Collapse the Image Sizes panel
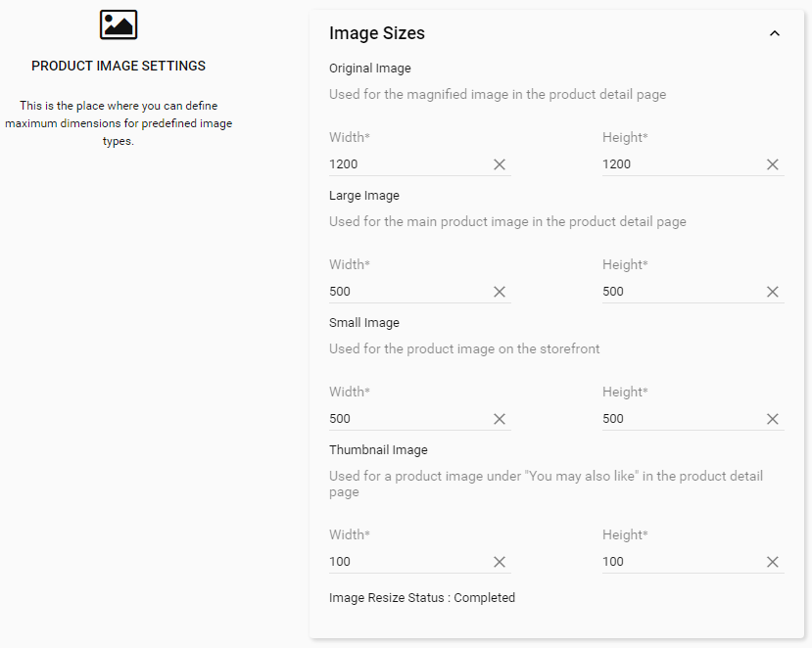The width and height of the screenshot is (812, 648). [x=775, y=33]
